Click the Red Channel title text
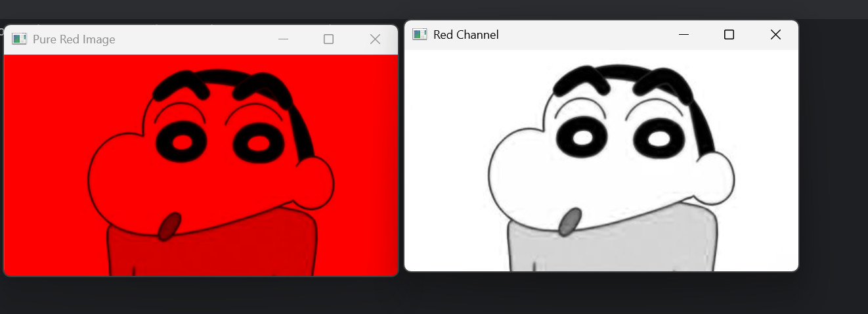This screenshot has height=314, width=868. (x=466, y=35)
